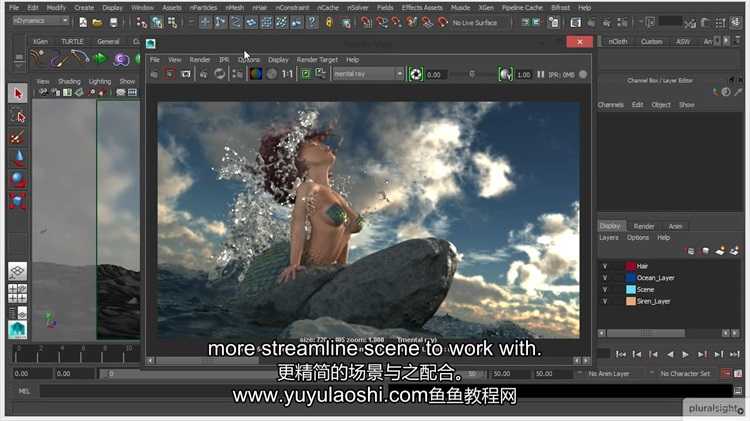
Task: Click the exposure slider handle in Render View
Action: (x=472, y=74)
